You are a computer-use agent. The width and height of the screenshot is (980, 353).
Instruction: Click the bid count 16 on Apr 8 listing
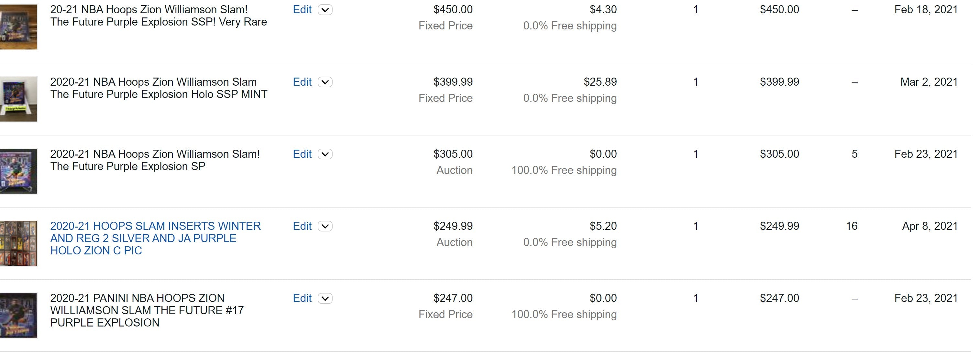point(852,227)
